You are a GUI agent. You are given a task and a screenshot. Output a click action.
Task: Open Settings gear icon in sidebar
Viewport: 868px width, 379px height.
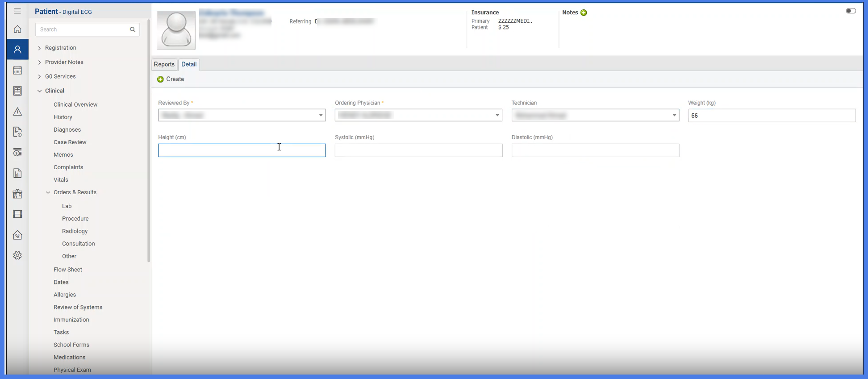click(17, 255)
